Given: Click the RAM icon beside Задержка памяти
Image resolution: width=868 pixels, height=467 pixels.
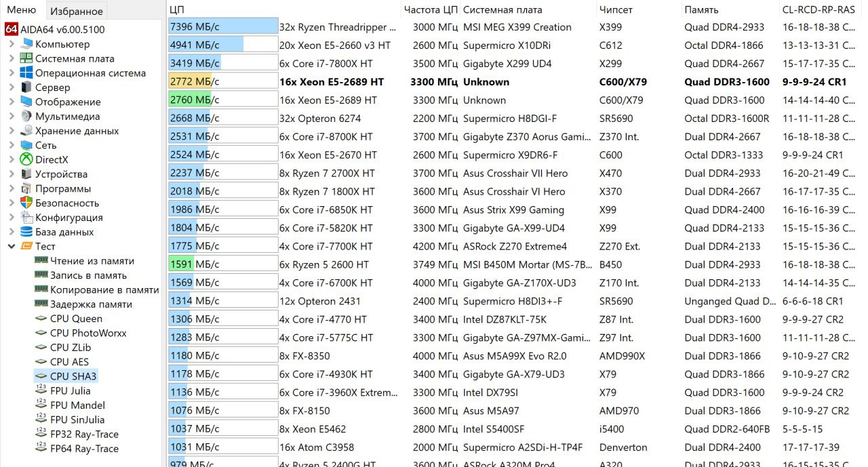Looking at the screenshot, I should click(x=41, y=304).
